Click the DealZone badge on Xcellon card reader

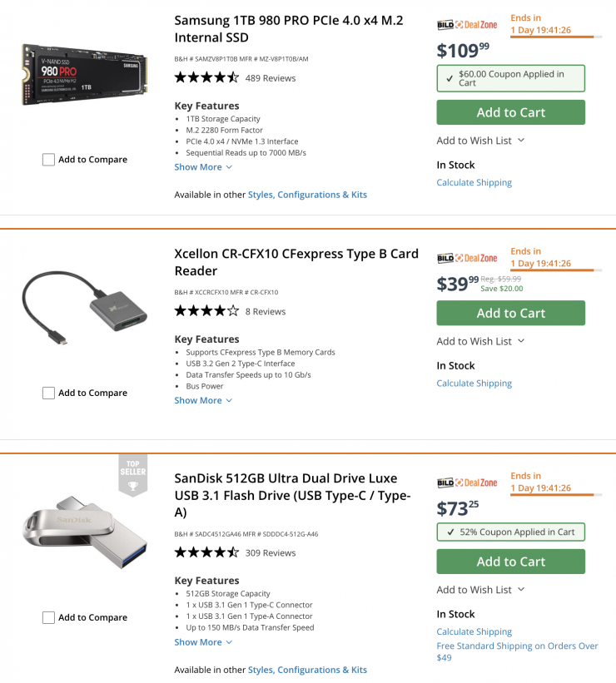point(467,258)
